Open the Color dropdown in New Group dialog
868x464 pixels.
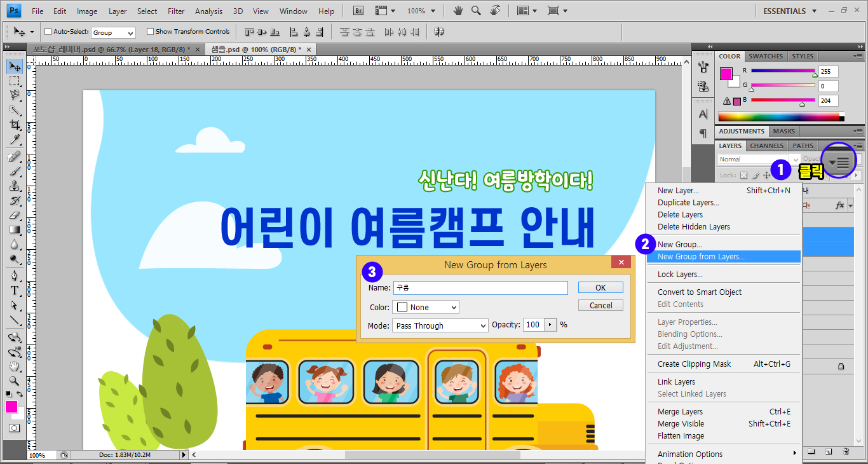pos(426,307)
